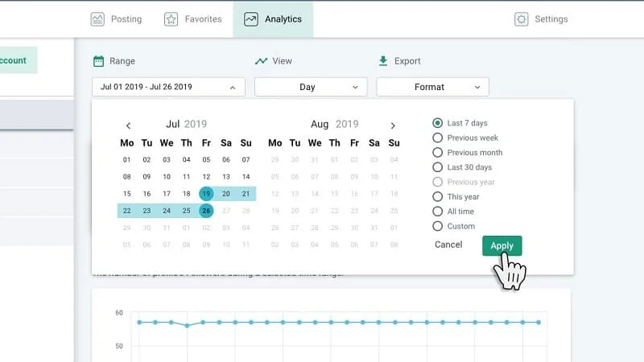The height and width of the screenshot is (362, 644).
Task: Pick the Custom range radio button
Action: click(438, 226)
